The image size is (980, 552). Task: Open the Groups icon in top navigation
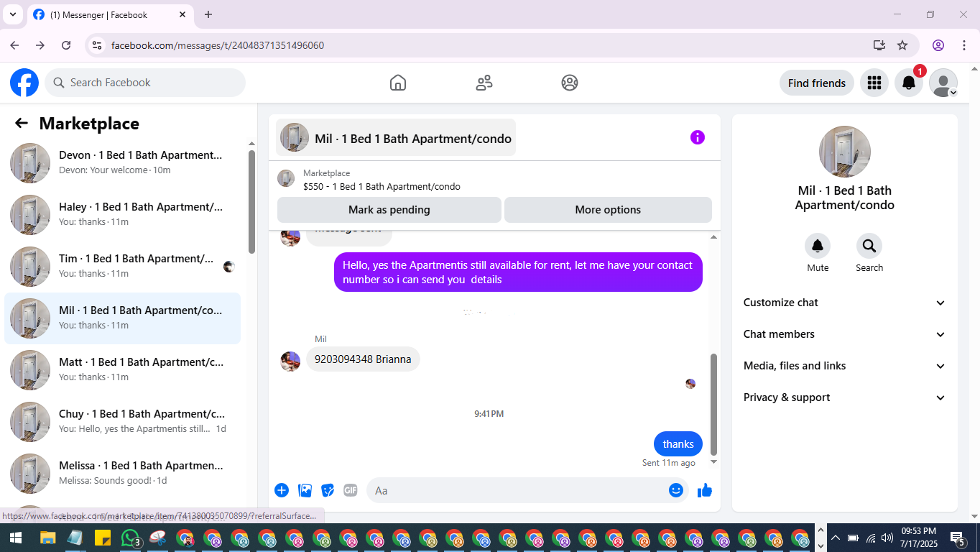point(570,83)
